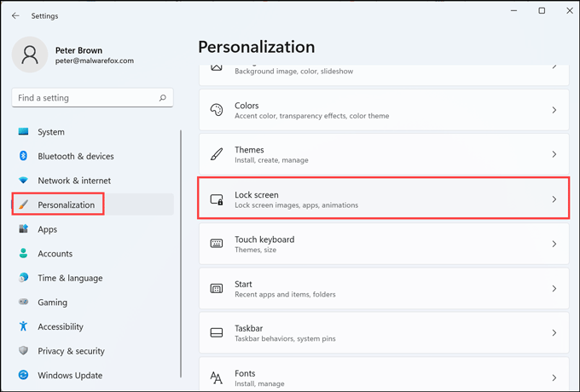
Task: Expand the Themes chevron arrow
Action: [x=554, y=154]
